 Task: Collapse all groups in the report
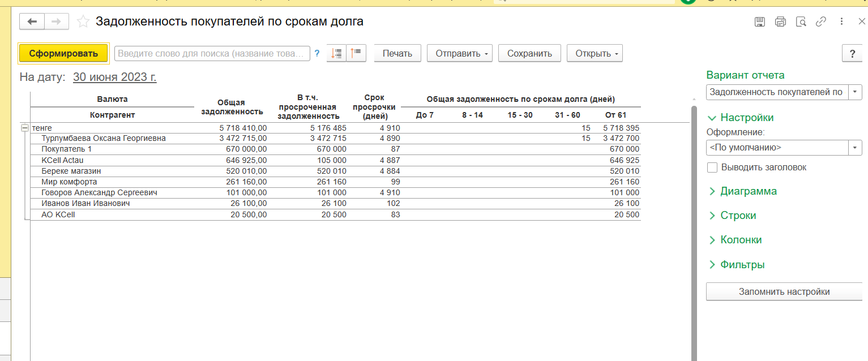(x=356, y=53)
